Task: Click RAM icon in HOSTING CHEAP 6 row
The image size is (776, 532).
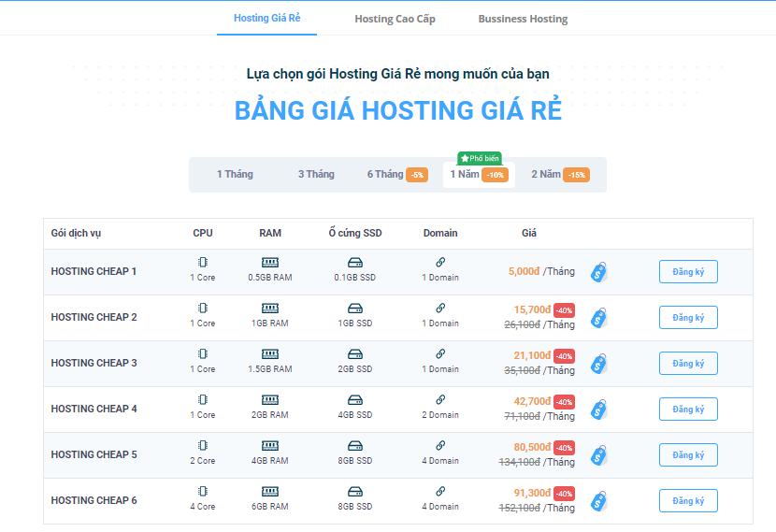Action: click(x=269, y=492)
